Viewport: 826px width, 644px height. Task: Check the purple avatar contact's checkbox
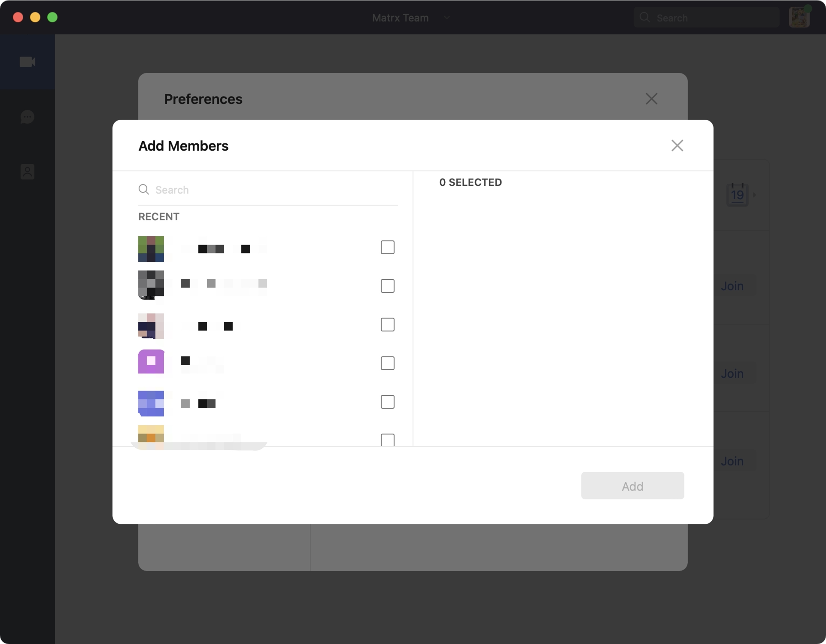pos(387,363)
